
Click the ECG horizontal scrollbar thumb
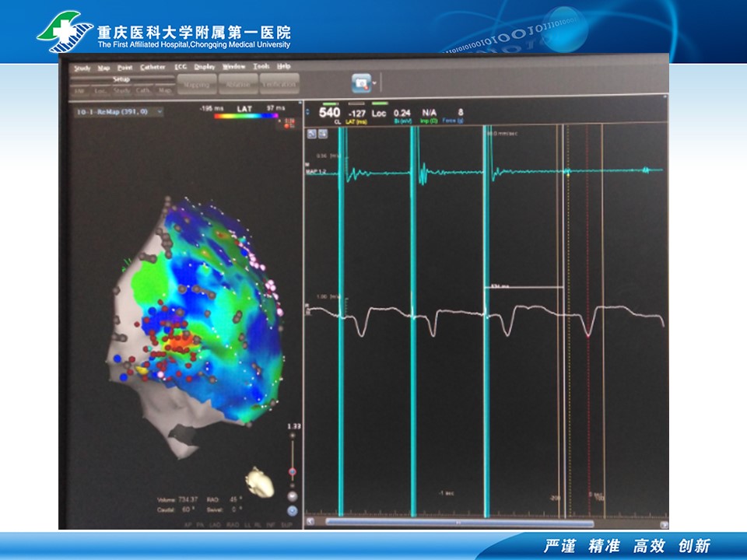(x=459, y=523)
